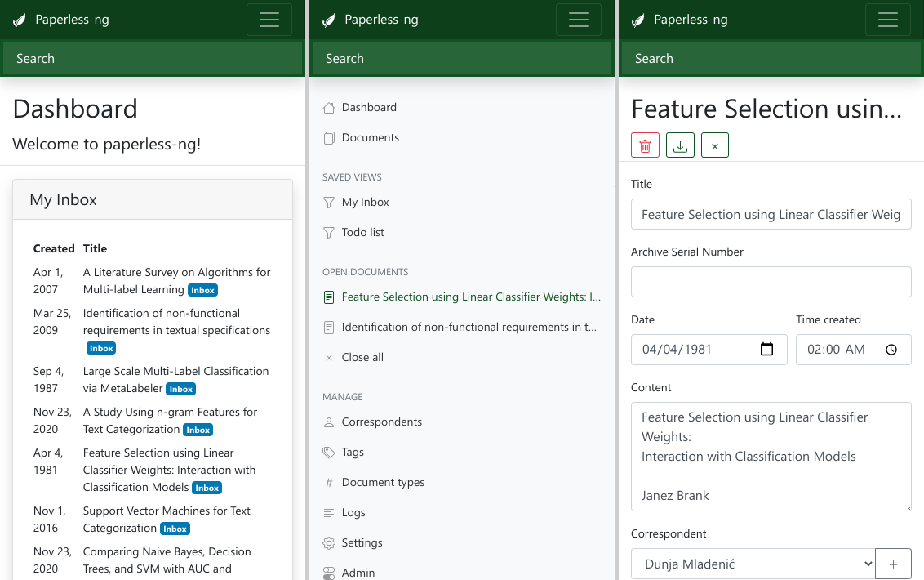This screenshot has height=580, width=924.
Task: Click the red trash delete document icon
Action: [645, 145]
